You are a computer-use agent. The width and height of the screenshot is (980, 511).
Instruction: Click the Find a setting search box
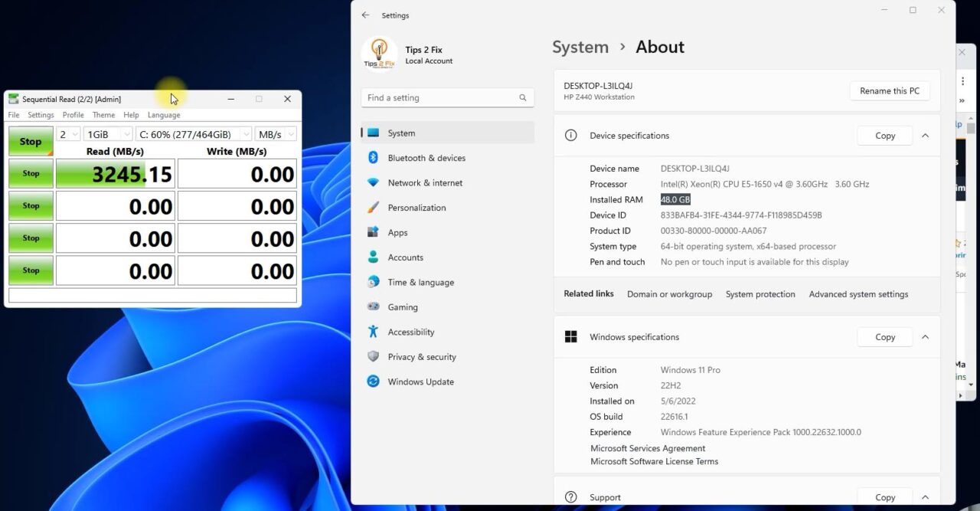click(447, 98)
